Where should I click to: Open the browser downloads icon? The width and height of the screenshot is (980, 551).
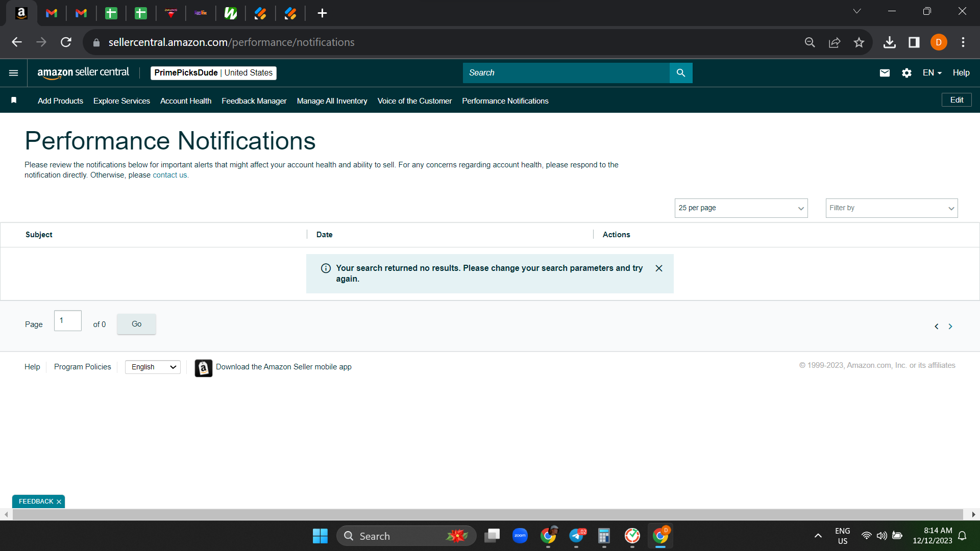pos(890,42)
